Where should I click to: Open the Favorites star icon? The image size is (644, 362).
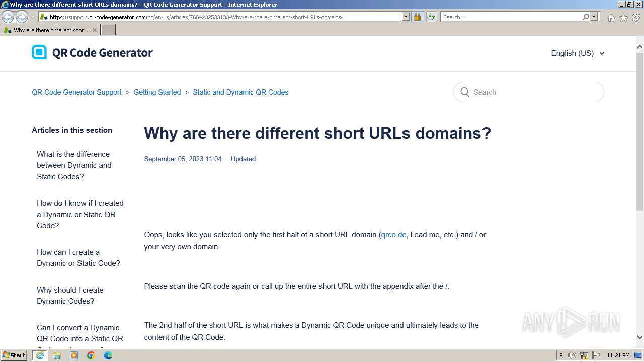tap(623, 18)
